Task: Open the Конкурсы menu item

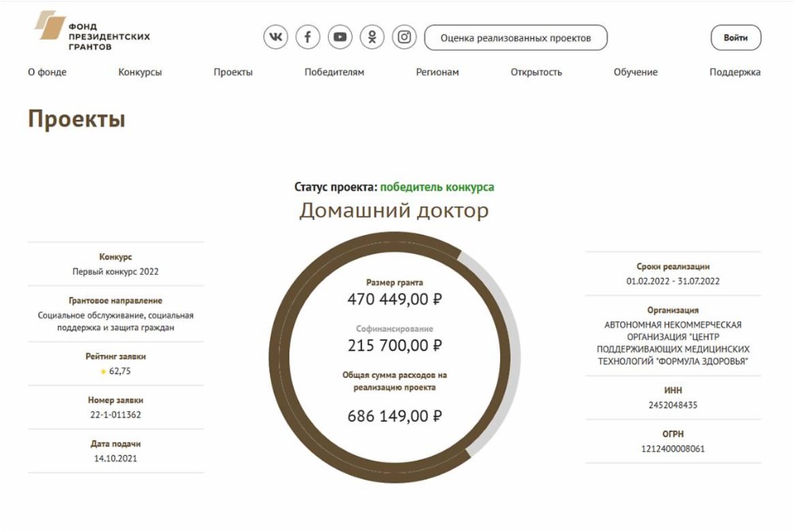Action: [x=140, y=72]
